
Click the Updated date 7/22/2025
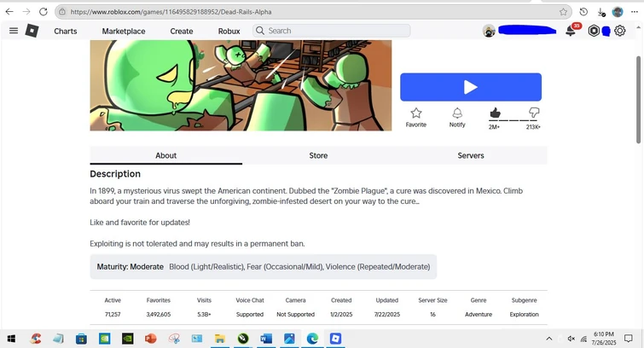pyautogui.click(x=387, y=315)
